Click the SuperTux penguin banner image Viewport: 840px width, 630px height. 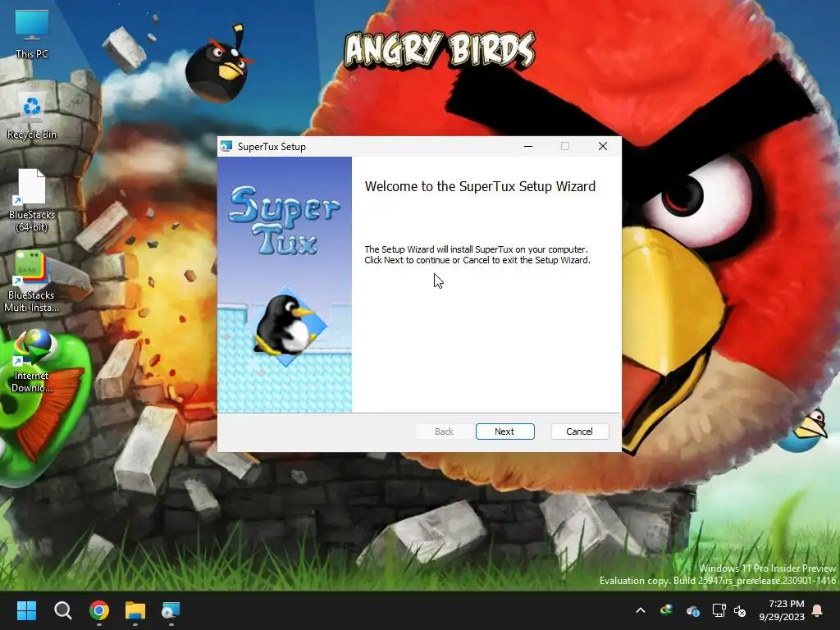285,285
